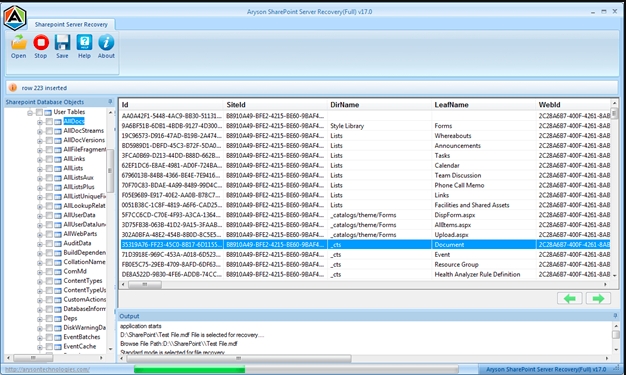Select the AllUserDataJun tree item
The width and height of the screenshot is (626, 375).
85,224
